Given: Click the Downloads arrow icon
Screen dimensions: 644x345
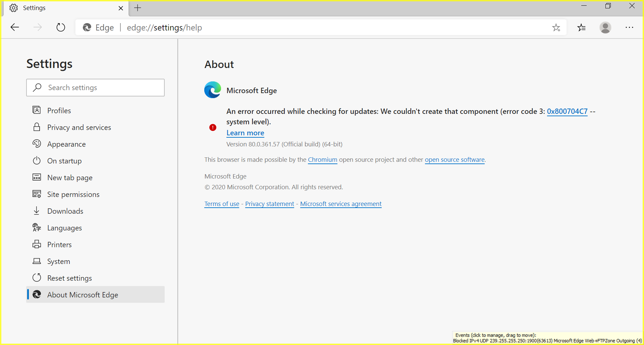Looking at the screenshot, I should (37, 211).
